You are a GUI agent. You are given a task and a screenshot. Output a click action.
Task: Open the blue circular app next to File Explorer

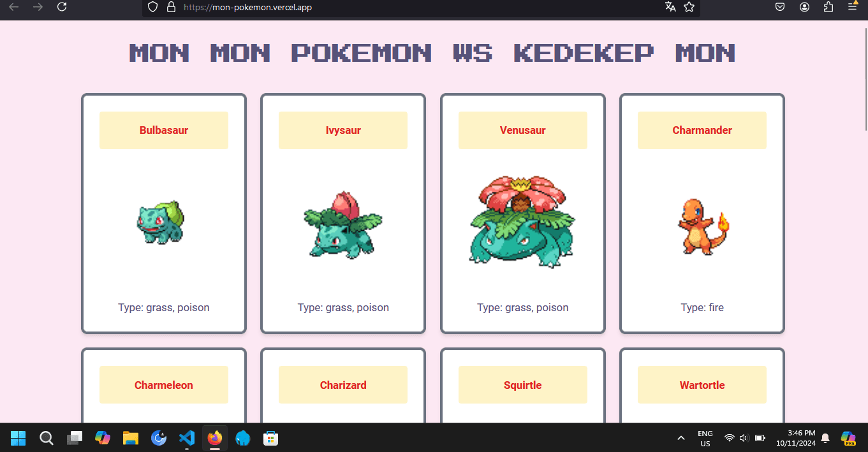coord(159,438)
